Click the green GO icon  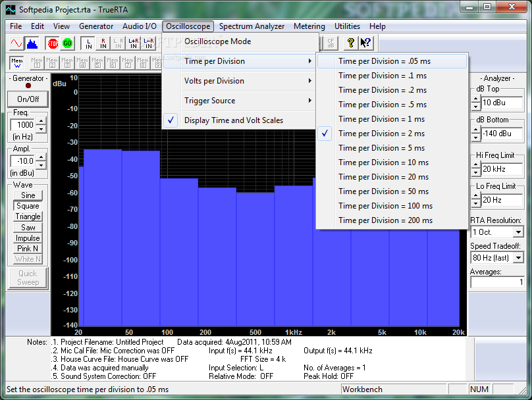[67, 43]
